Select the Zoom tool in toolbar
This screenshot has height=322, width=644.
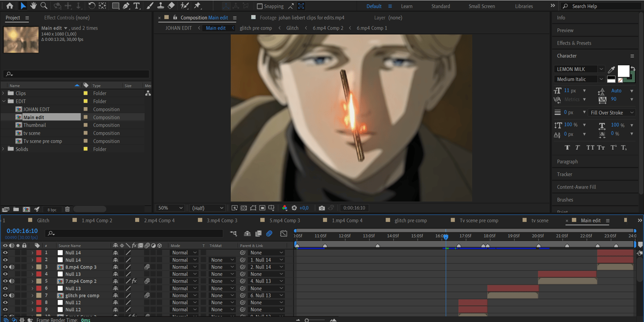(x=44, y=6)
